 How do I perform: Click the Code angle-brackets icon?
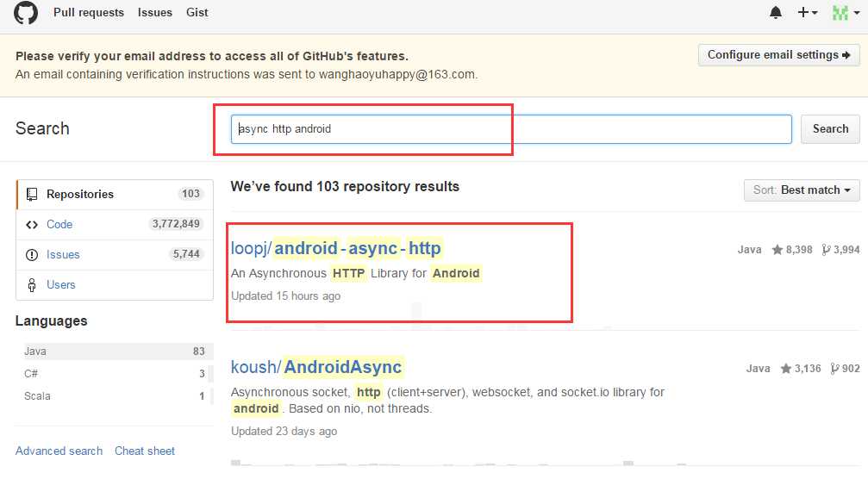[32, 225]
